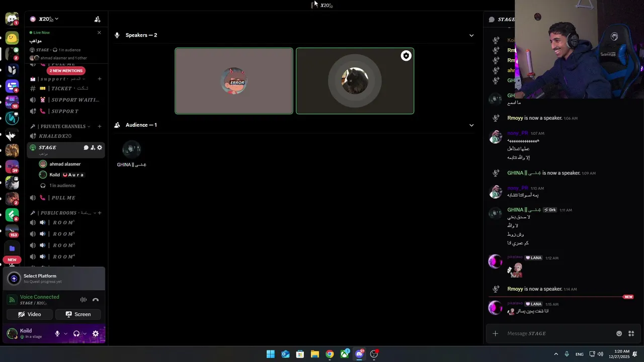Open output device dropdown beside headphones

(85, 333)
